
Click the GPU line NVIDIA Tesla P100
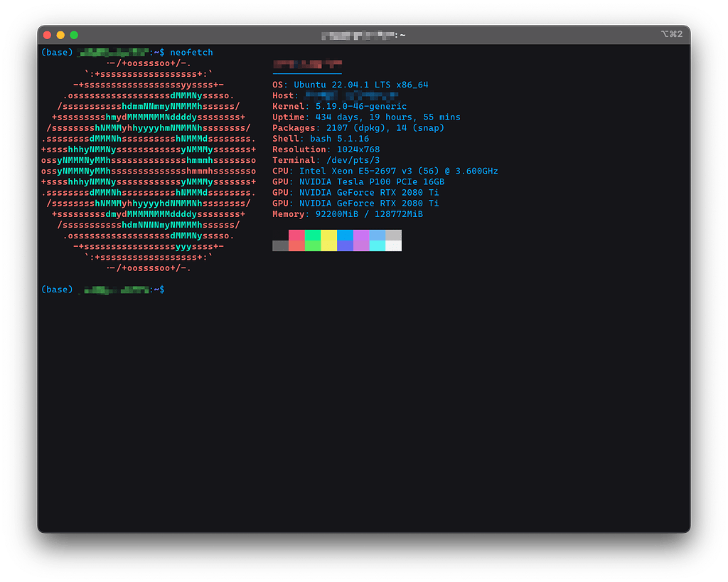[358, 181]
